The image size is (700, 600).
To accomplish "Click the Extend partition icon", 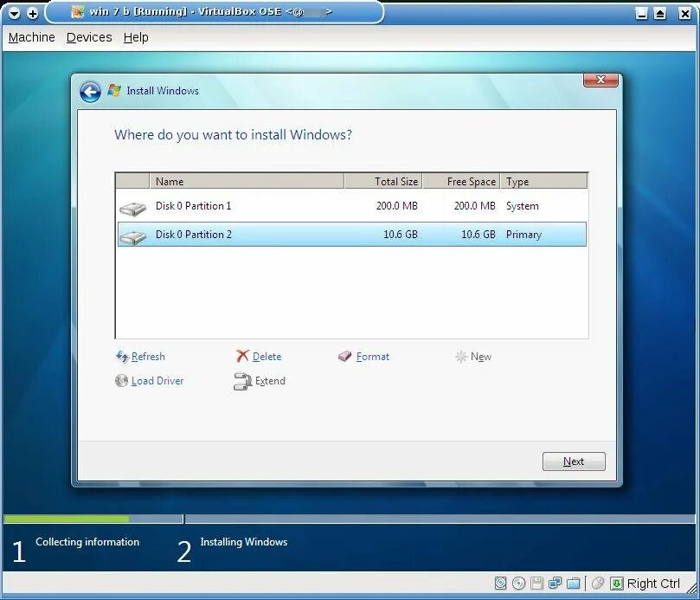I will point(242,381).
